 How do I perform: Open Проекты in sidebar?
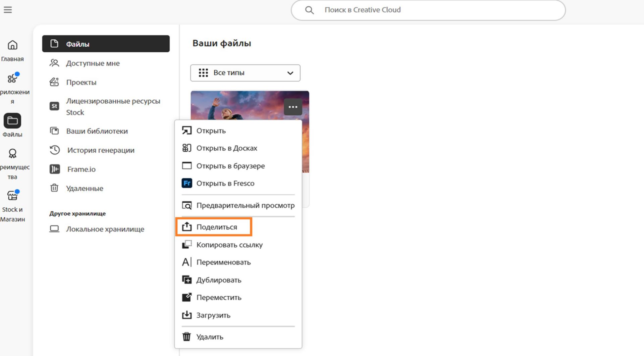[106, 82]
